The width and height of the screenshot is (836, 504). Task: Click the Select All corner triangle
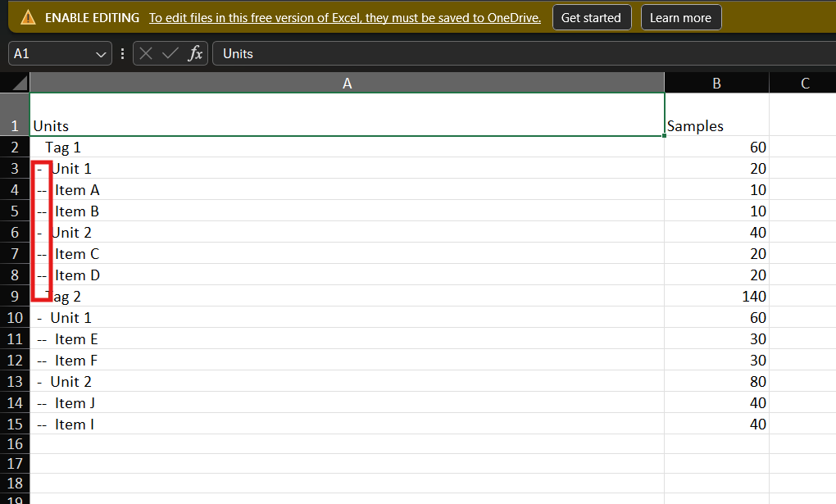click(20, 82)
